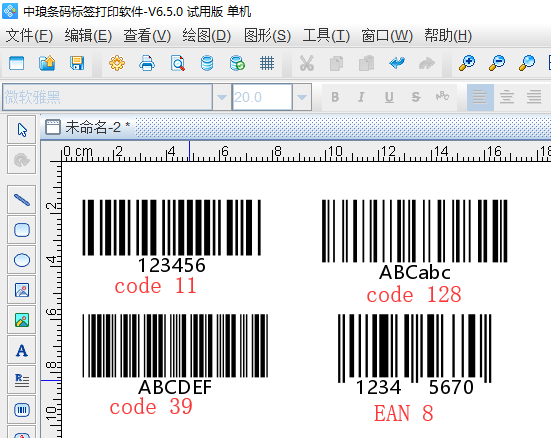Click the printer icon
The image size is (551, 438).
pyautogui.click(x=147, y=64)
